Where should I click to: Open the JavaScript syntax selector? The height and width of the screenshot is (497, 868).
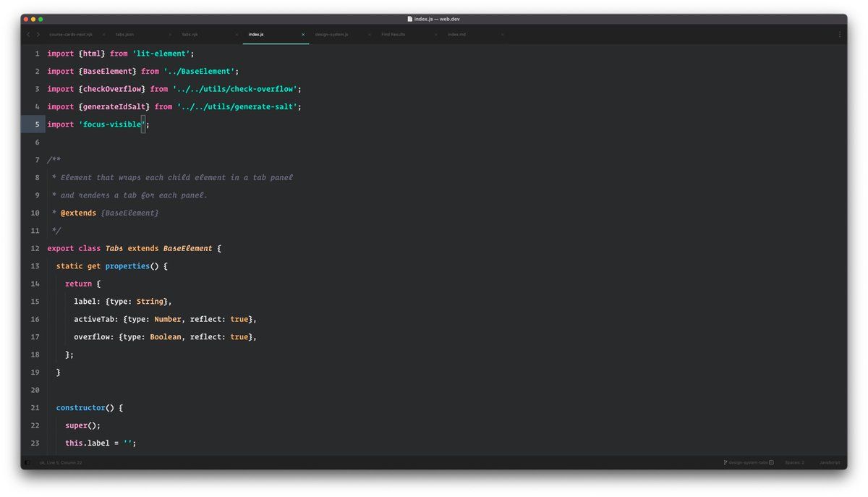[x=830, y=462]
